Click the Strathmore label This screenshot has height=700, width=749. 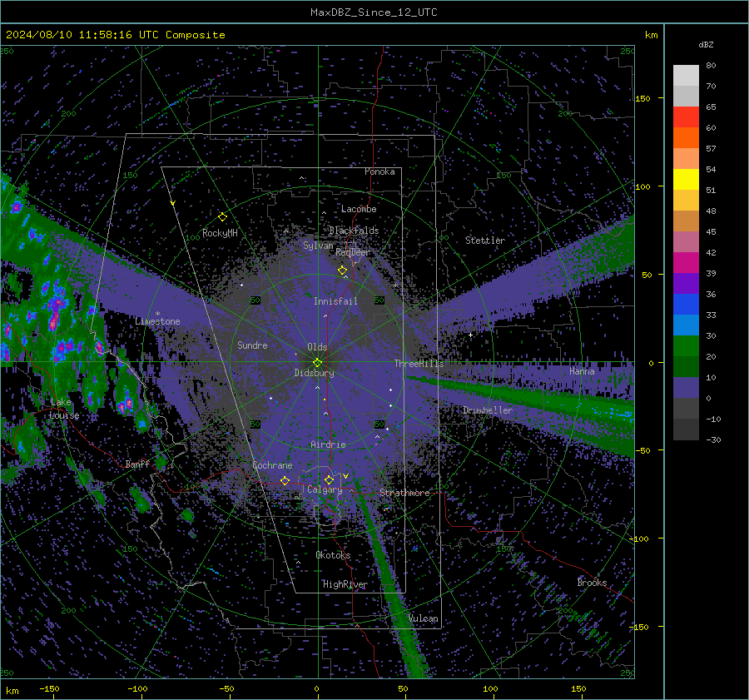[x=404, y=493]
